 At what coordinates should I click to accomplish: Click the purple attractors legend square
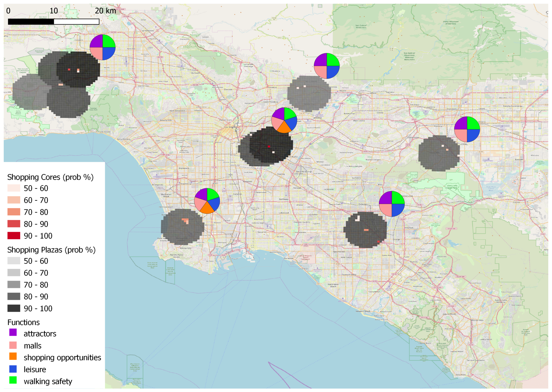tap(13, 332)
